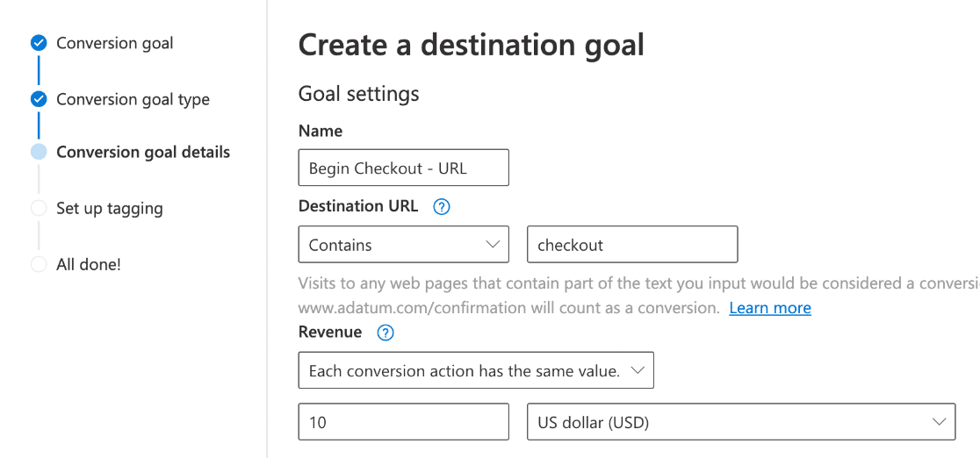The width and height of the screenshot is (980, 458).
Task: Select the All done! step label
Action: coord(89,264)
